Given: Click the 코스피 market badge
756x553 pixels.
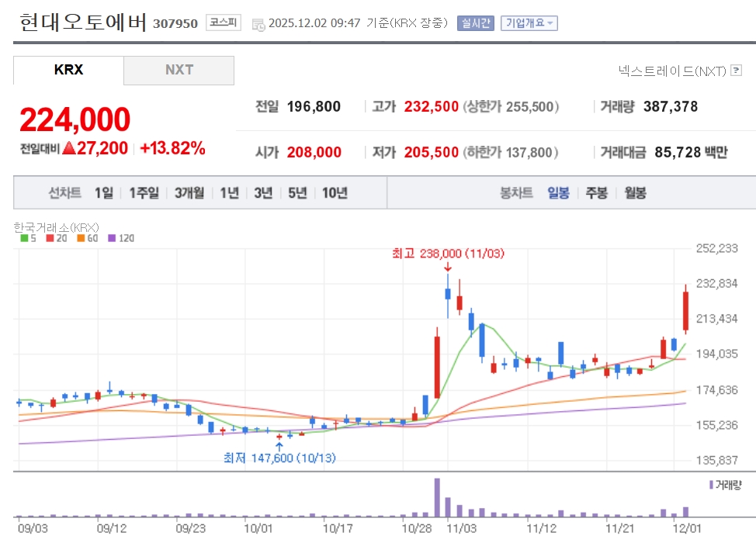Looking at the screenshot, I should click(x=224, y=22).
